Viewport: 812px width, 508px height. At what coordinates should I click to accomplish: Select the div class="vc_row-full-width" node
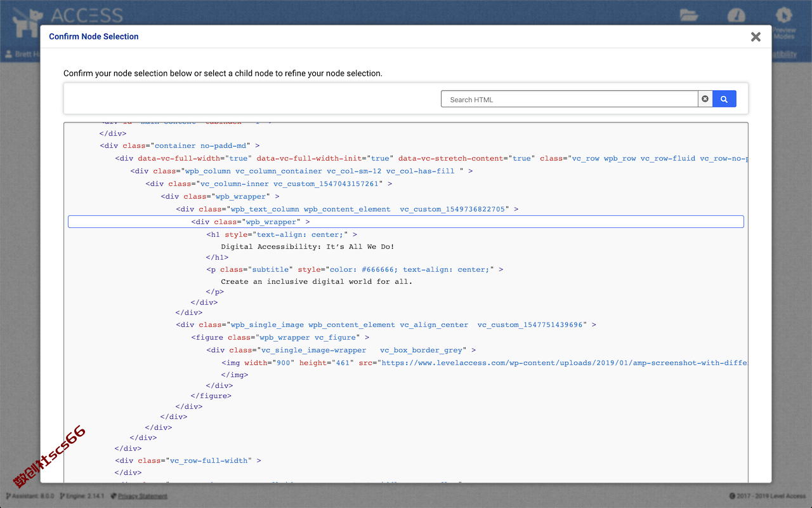[188, 460]
